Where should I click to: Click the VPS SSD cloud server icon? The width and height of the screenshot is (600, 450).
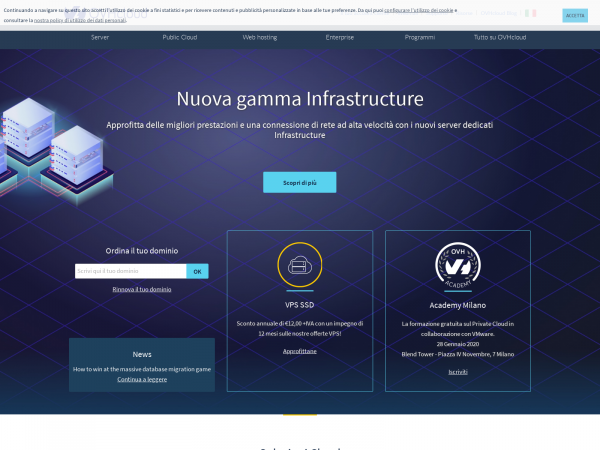tap(299, 266)
